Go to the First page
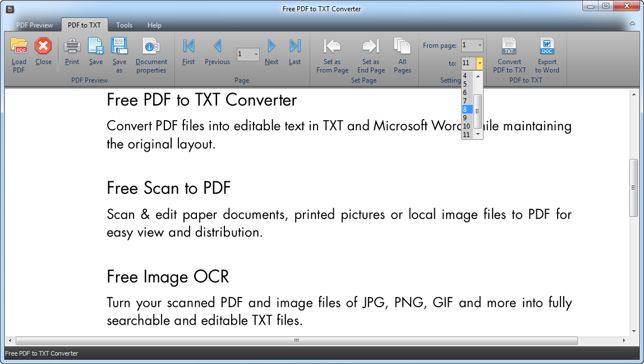 (188, 47)
